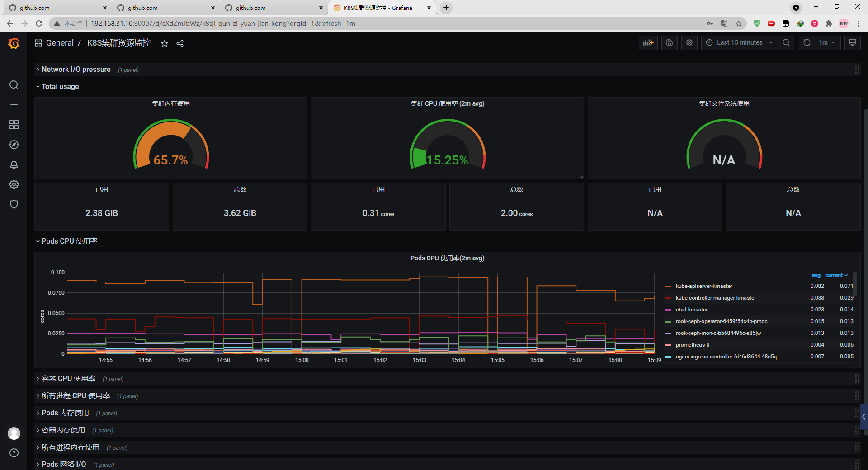Click the translate page icon
This screenshot has width=868, height=470.
click(724, 23)
